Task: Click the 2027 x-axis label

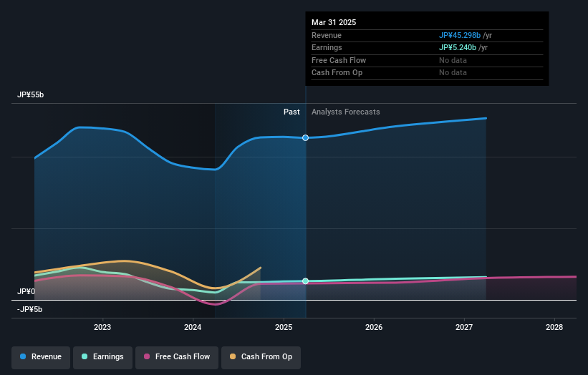Action: click(x=464, y=328)
